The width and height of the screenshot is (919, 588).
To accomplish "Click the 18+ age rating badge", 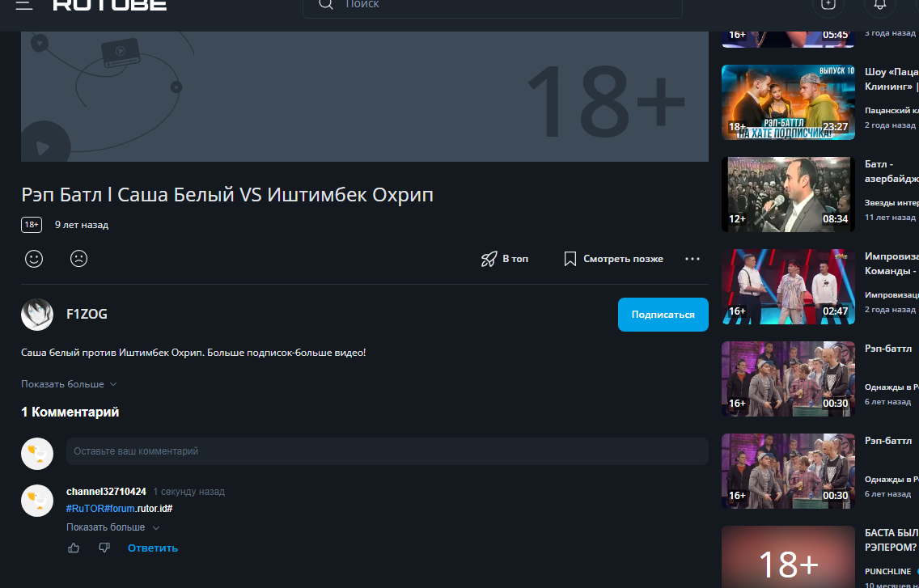I will 32,225.
